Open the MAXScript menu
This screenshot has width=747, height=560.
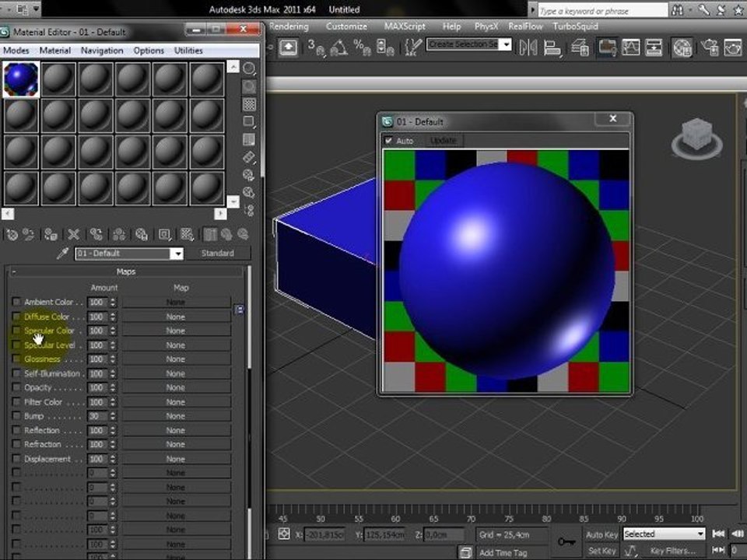(405, 26)
